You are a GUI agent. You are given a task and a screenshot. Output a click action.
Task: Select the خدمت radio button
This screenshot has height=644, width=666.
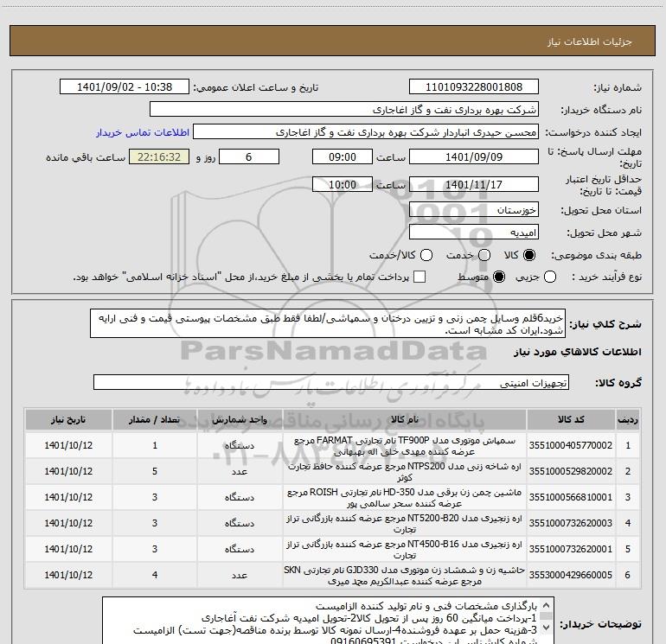pos(484,255)
